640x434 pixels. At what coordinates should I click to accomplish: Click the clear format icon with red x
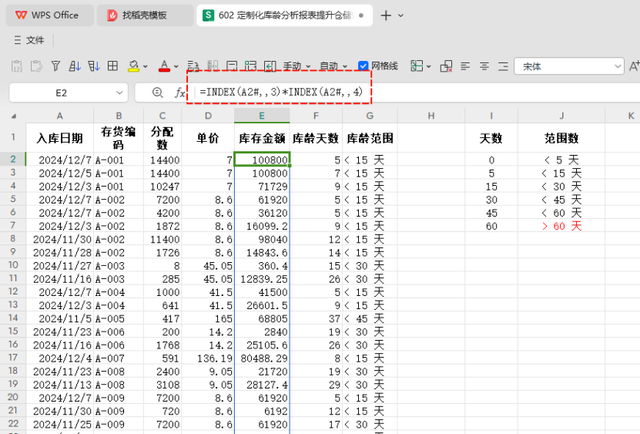(x=446, y=66)
